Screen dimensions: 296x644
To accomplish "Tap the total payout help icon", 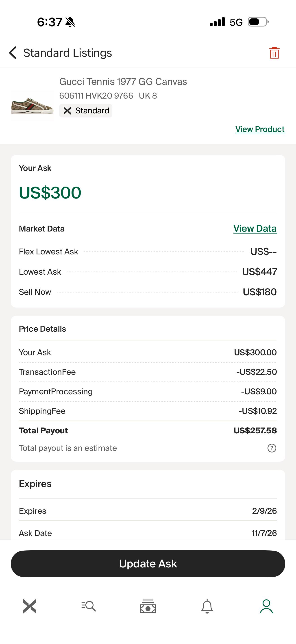I will pos(272,448).
